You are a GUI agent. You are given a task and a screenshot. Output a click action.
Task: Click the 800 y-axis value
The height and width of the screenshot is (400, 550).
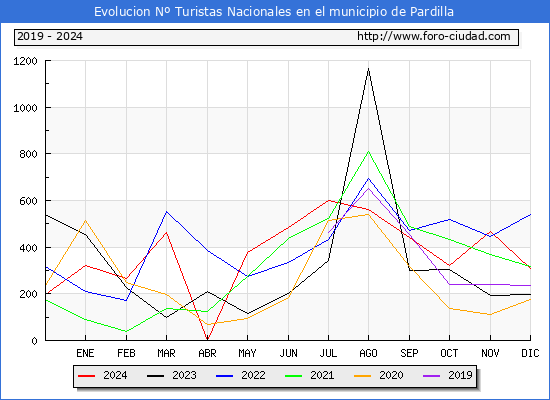28,154
